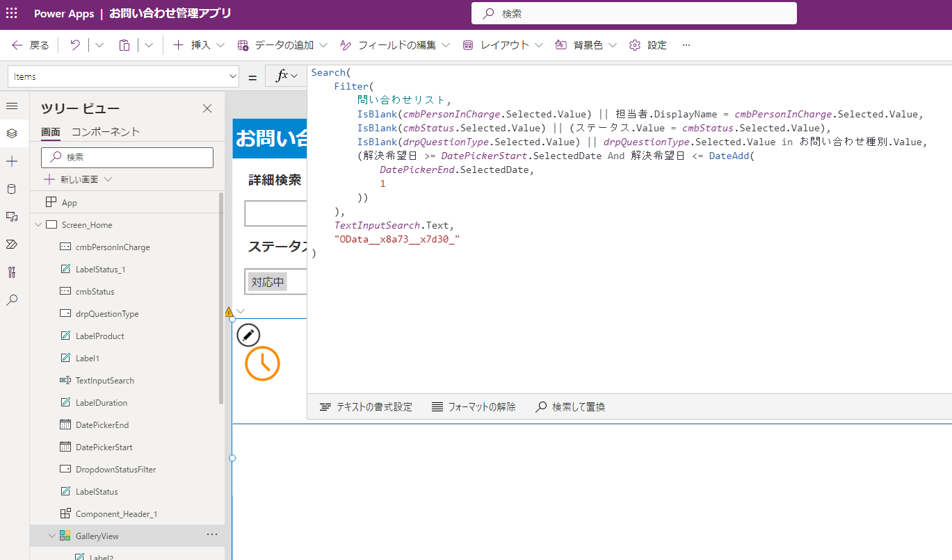Select LabelStatus in tree
The height and width of the screenshot is (560, 952).
(x=97, y=492)
